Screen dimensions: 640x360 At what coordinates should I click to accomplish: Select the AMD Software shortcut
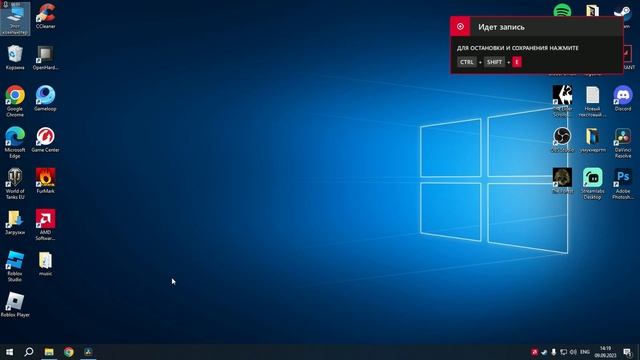tap(45, 225)
